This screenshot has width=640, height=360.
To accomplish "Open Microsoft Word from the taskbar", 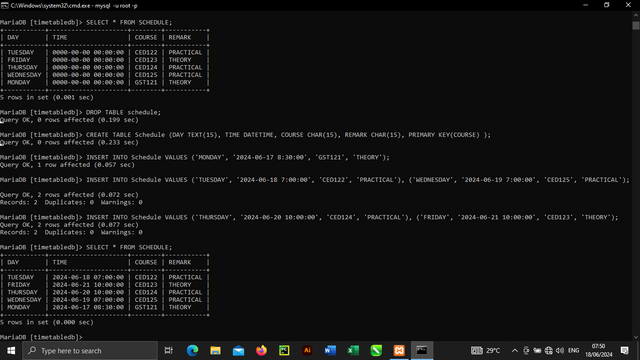I will click(x=330, y=351).
